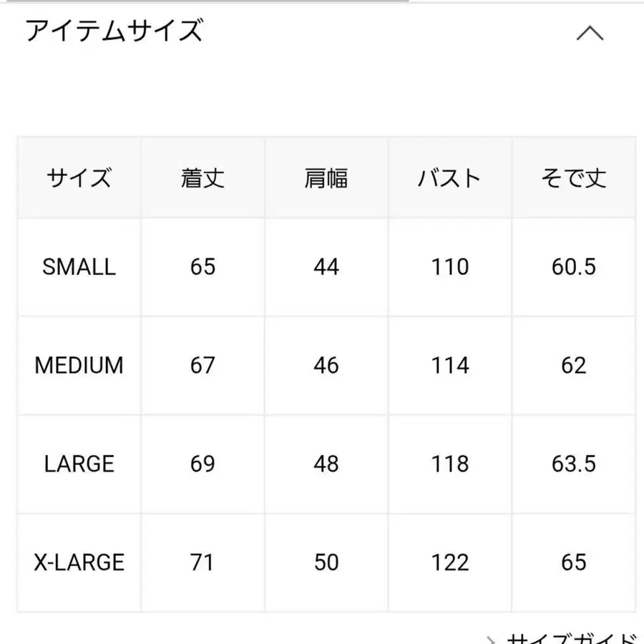The height and width of the screenshot is (644, 644).
Task: Click the cell showing 71 for X-LARGE
Action: tap(202, 563)
